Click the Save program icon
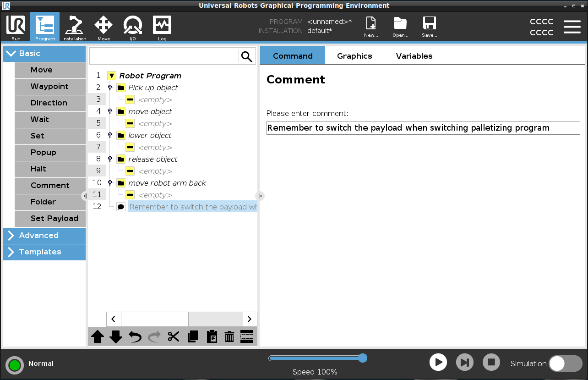 [x=429, y=27]
